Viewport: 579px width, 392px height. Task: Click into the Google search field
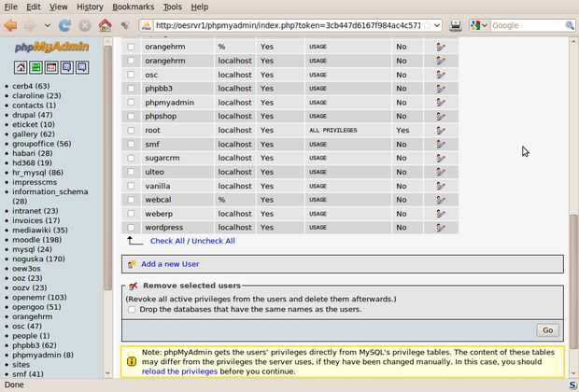click(x=528, y=25)
